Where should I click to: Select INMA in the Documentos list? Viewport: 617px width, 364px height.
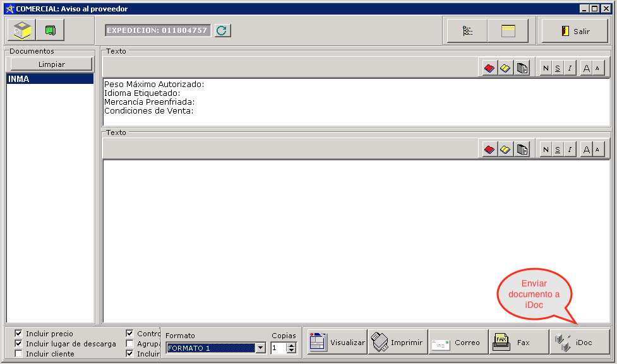[50, 79]
